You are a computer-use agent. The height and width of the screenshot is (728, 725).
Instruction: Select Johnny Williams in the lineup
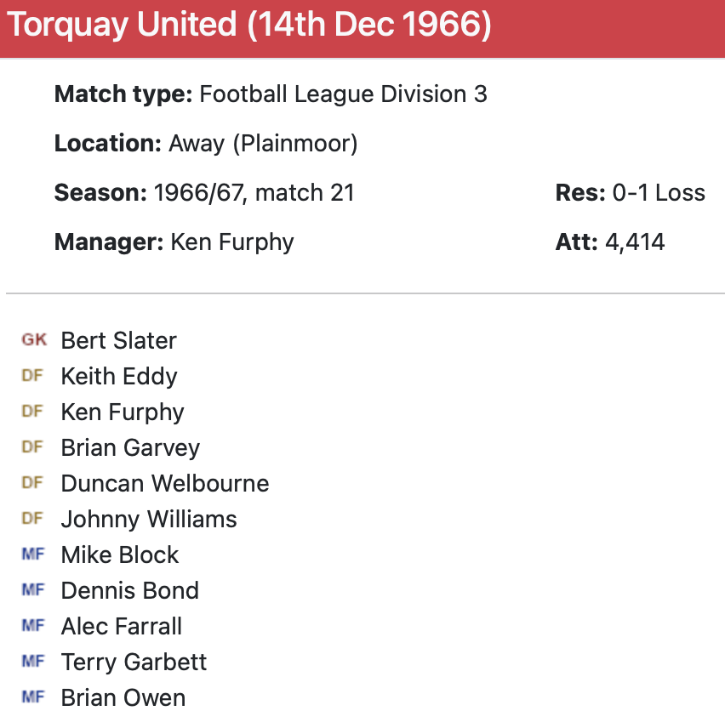[x=149, y=519]
